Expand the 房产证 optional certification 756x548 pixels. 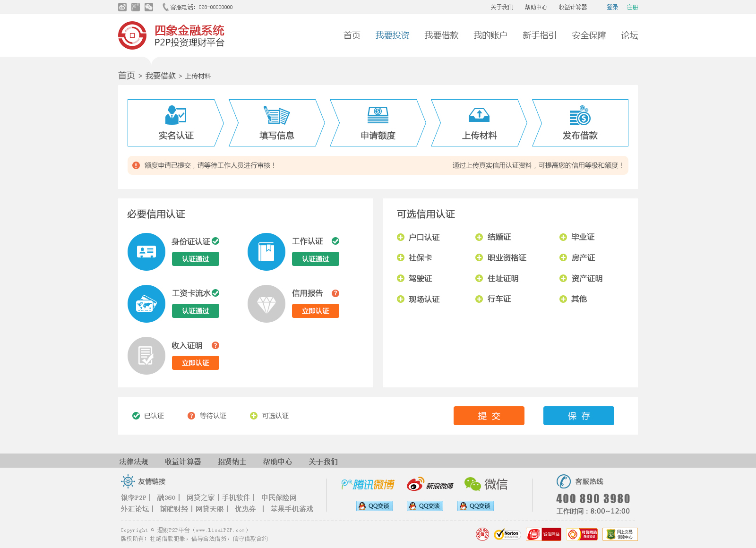pyautogui.click(x=563, y=258)
